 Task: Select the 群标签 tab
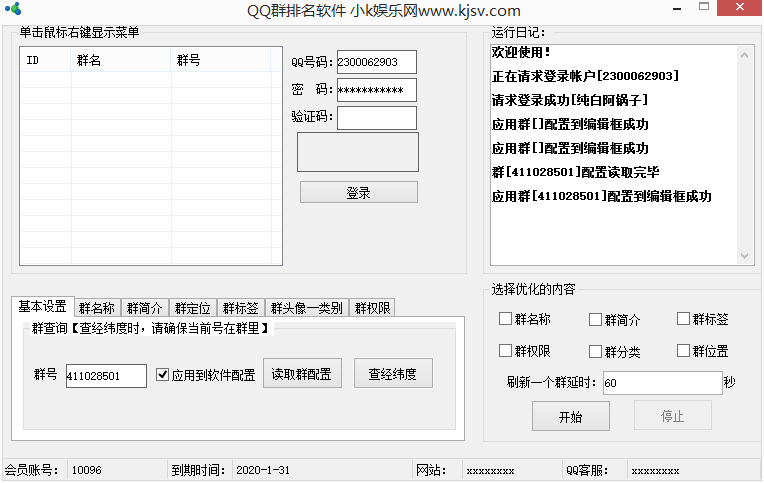point(241,308)
